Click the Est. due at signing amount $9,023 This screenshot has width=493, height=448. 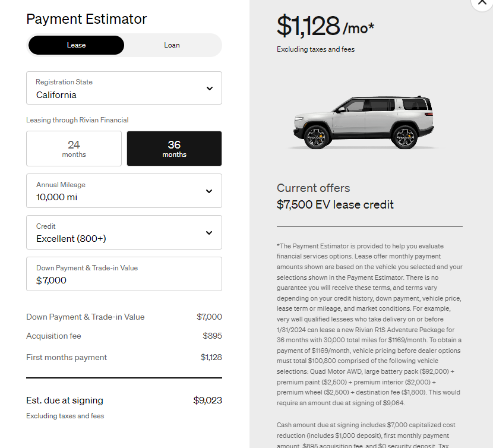[207, 400]
